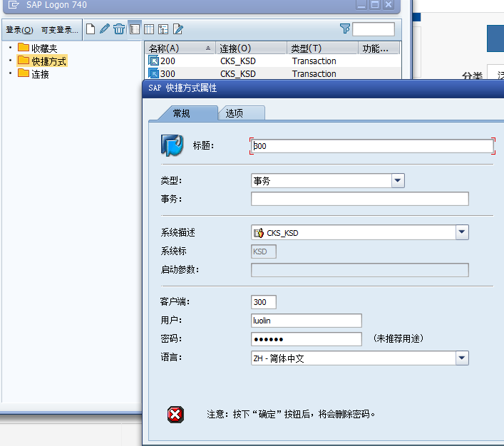Expand the 快捷方式 tree node bullet
Viewport: 504px width, 446px height.
click(10, 61)
